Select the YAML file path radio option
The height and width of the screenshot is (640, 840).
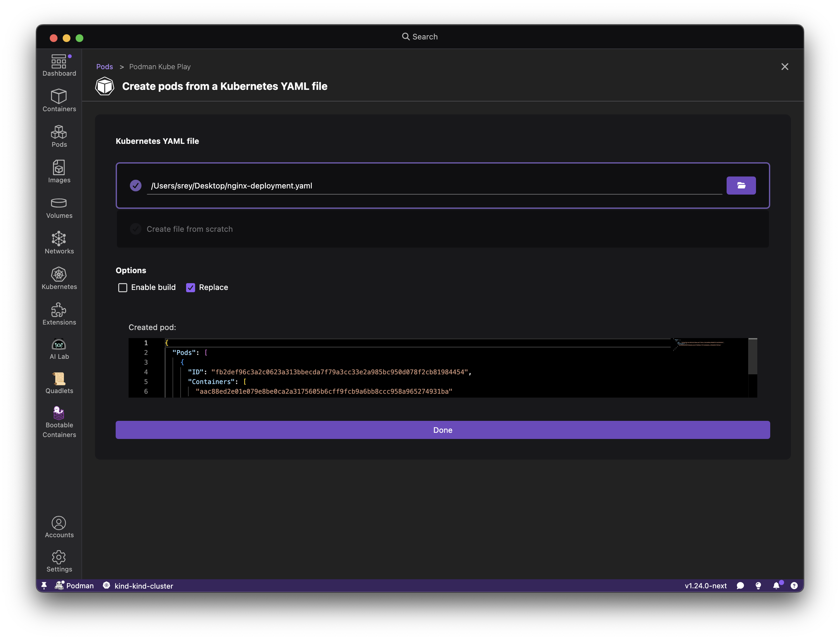pyautogui.click(x=136, y=186)
